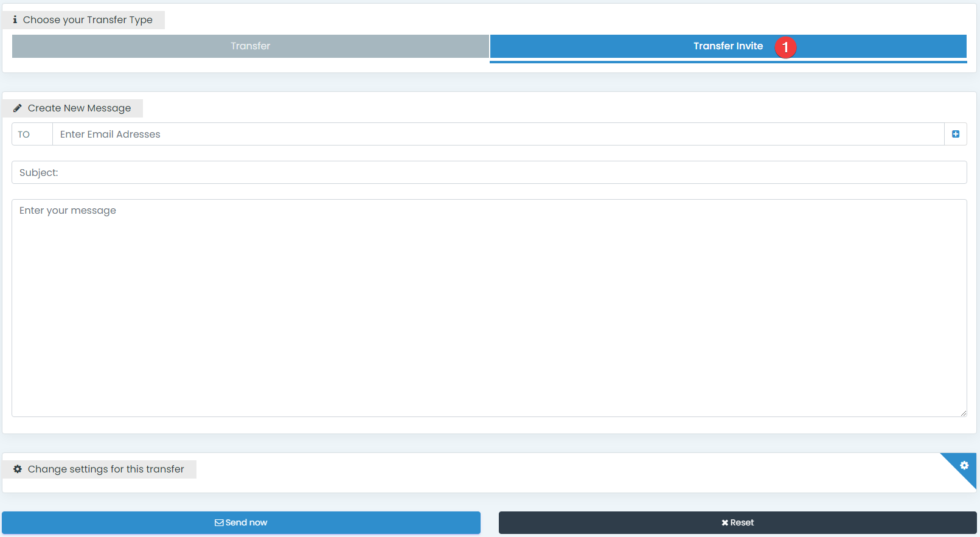Image resolution: width=980 pixels, height=537 pixels.
Task: Switch to the Transfer tab
Action: (x=250, y=46)
